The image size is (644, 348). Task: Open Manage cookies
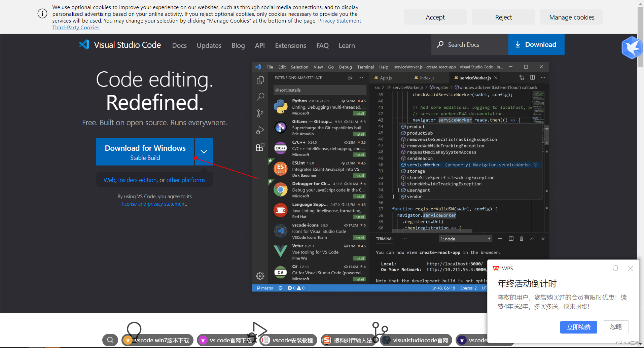coord(572,17)
